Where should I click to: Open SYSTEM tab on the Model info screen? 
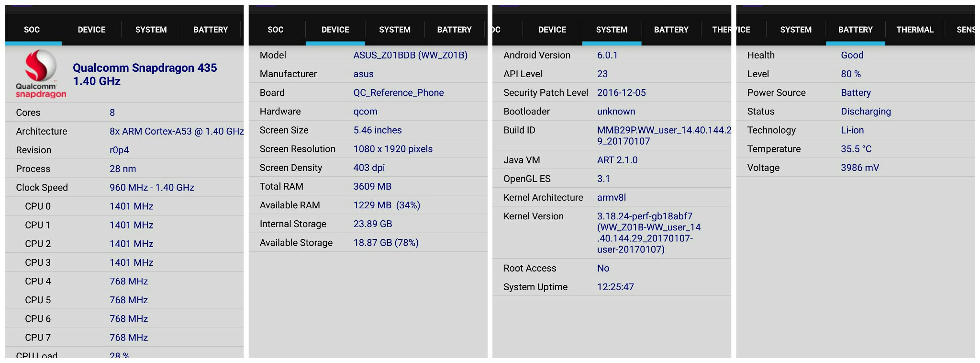point(395,30)
